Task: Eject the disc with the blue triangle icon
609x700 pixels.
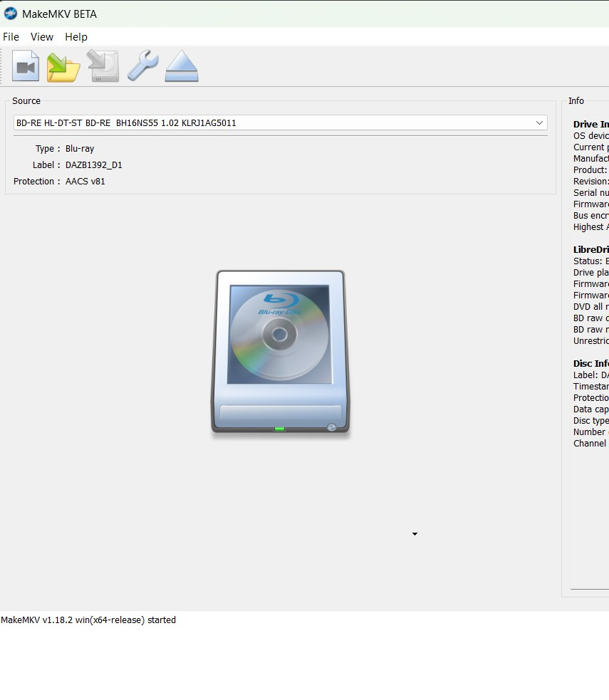Action: point(181,66)
